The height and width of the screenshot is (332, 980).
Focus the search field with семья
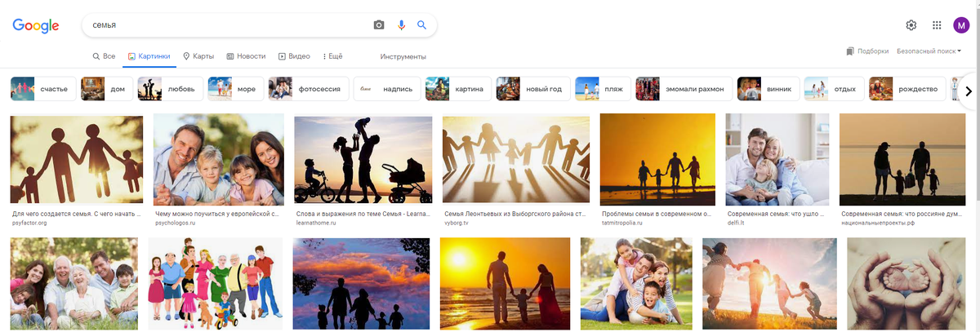[229, 25]
